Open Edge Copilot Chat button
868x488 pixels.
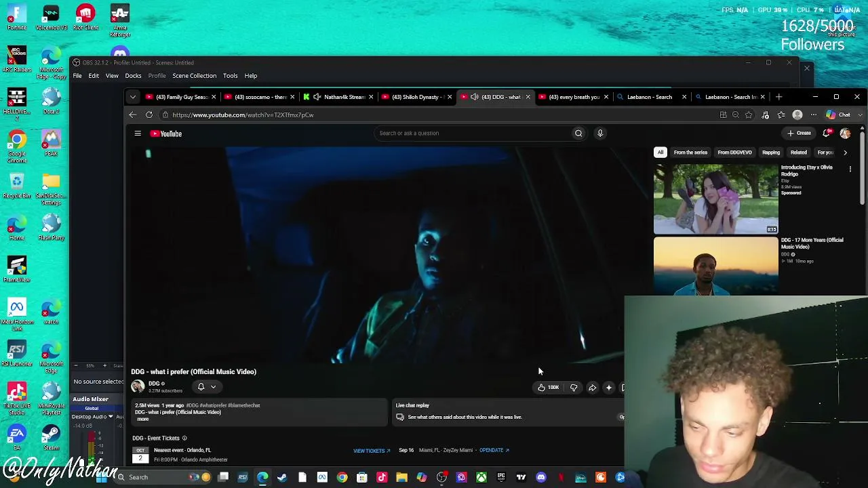[839, 115]
